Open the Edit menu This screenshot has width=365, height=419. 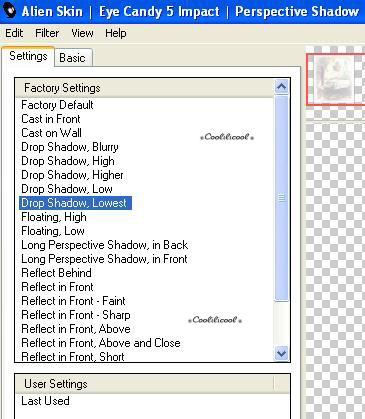pos(14,33)
